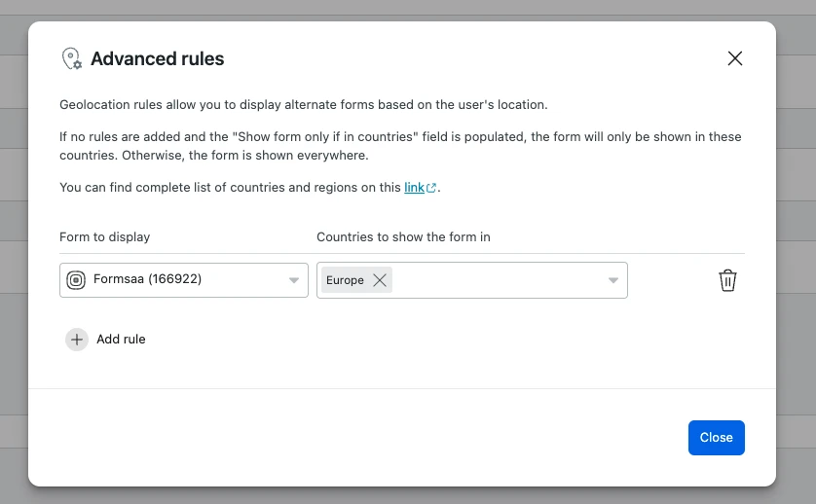Click the plus icon to add rule
The image size is (816, 504).
coord(77,340)
